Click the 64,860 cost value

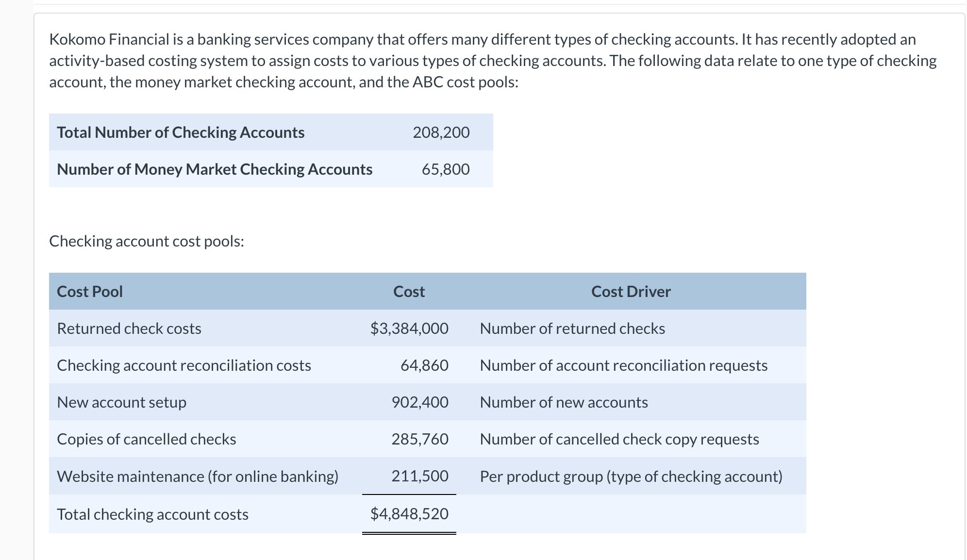pyautogui.click(x=424, y=365)
